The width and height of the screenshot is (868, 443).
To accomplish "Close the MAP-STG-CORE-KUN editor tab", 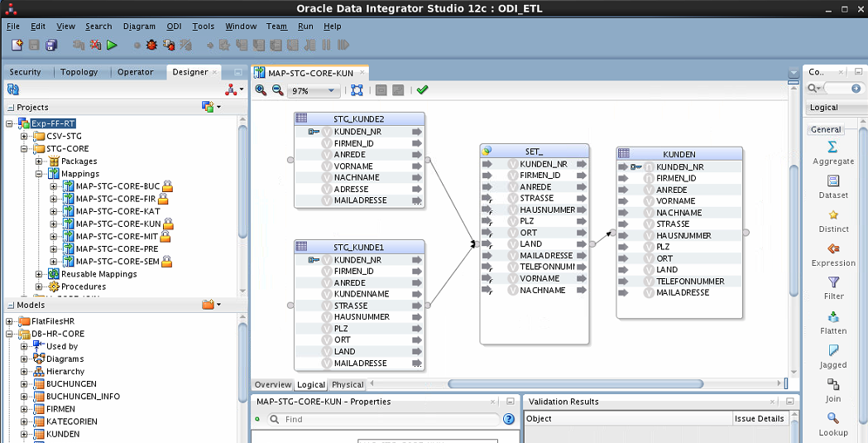I will pos(362,73).
